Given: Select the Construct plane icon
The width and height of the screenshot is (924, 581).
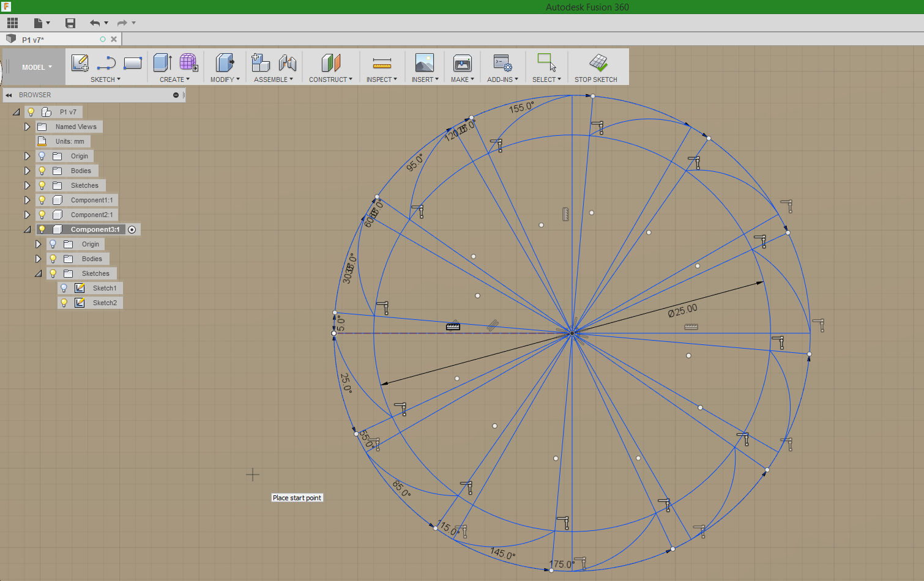Looking at the screenshot, I should (330, 62).
